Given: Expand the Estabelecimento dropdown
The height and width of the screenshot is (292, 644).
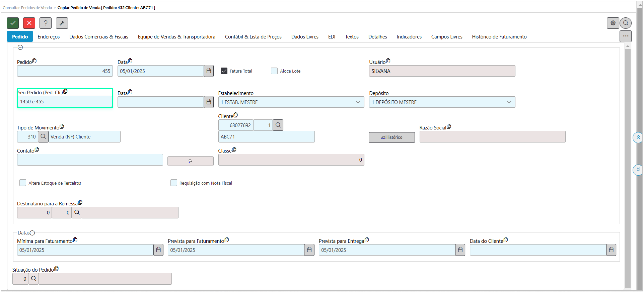Looking at the screenshot, I should [x=358, y=102].
